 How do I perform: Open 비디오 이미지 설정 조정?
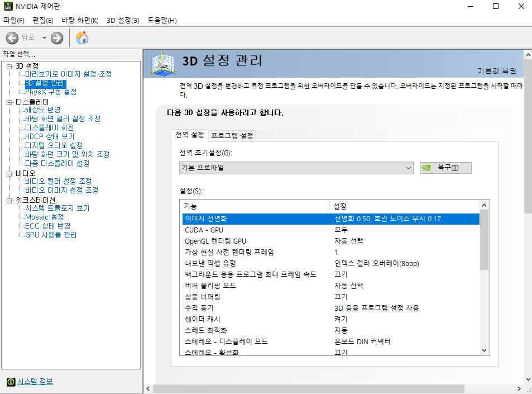[62, 190]
